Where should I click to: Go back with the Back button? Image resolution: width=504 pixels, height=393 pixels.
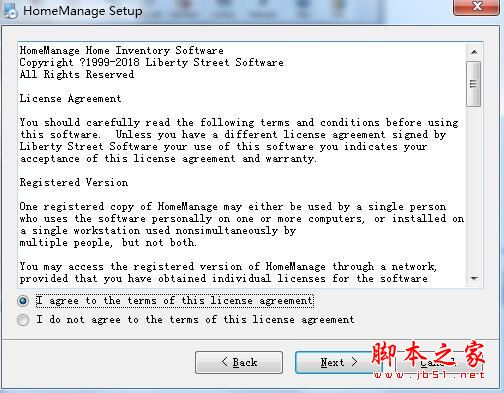point(239,362)
